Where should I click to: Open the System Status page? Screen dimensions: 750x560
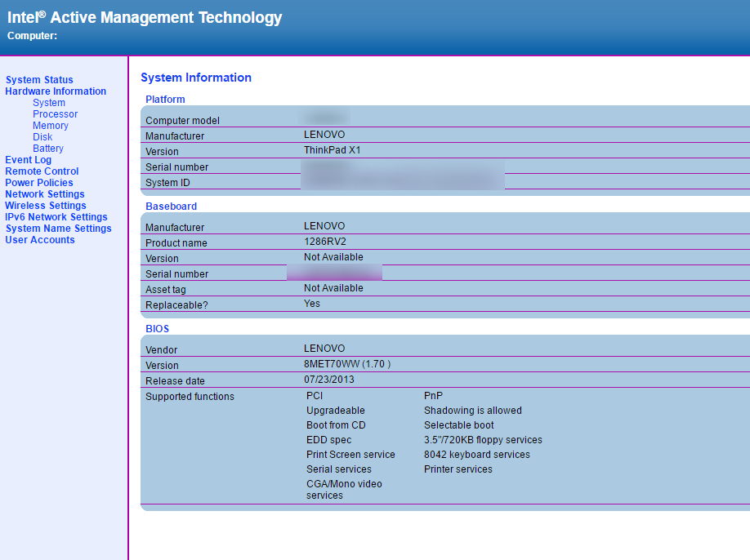point(39,80)
